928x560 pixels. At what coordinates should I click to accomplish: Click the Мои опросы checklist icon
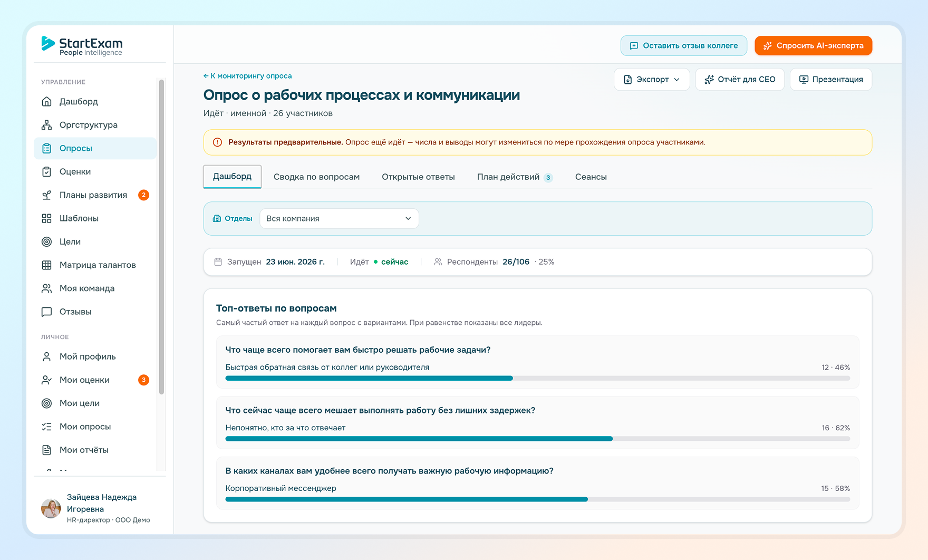(x=47, y=427)
